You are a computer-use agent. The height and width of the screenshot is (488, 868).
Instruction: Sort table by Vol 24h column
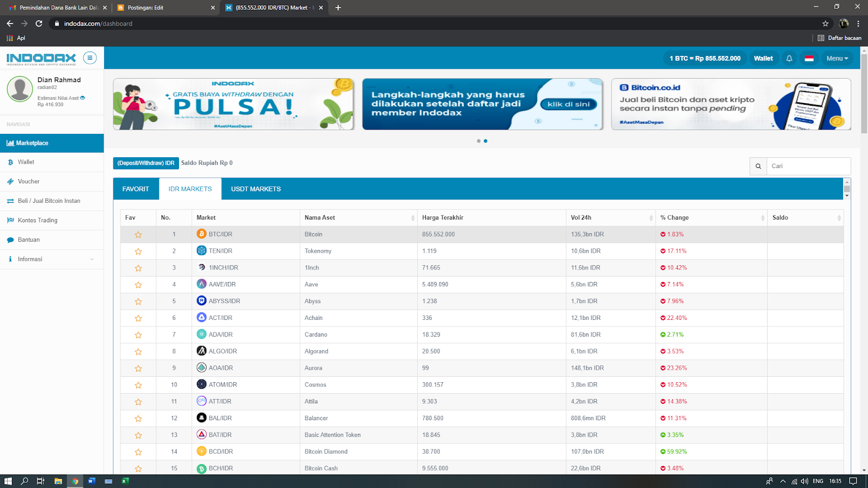point(611,217)
